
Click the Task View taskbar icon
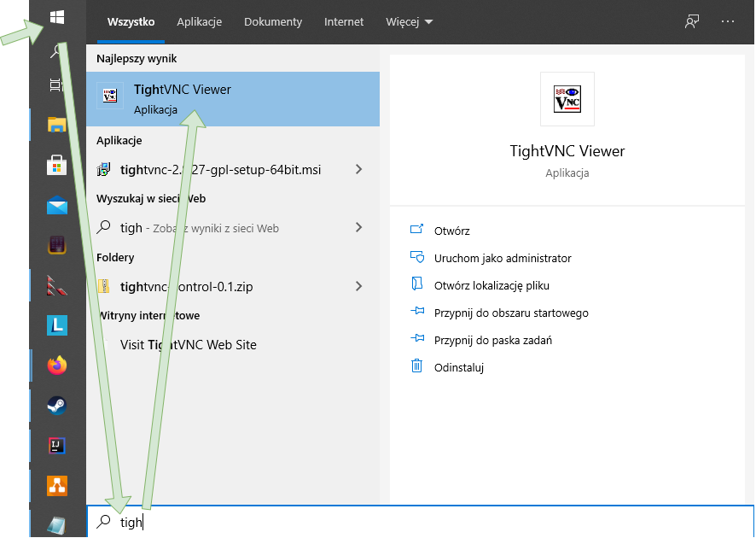[57, 85]
